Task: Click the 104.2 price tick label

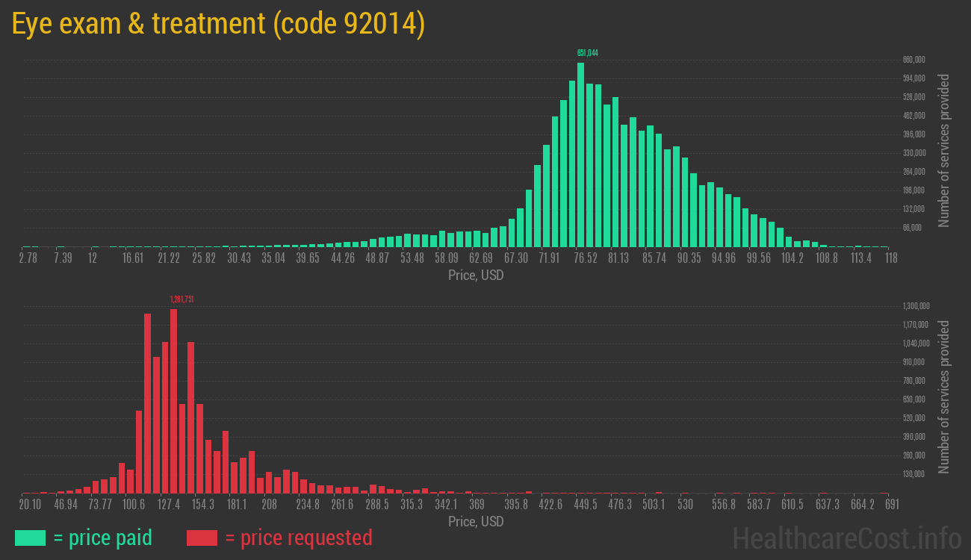Action: point(792,258)
